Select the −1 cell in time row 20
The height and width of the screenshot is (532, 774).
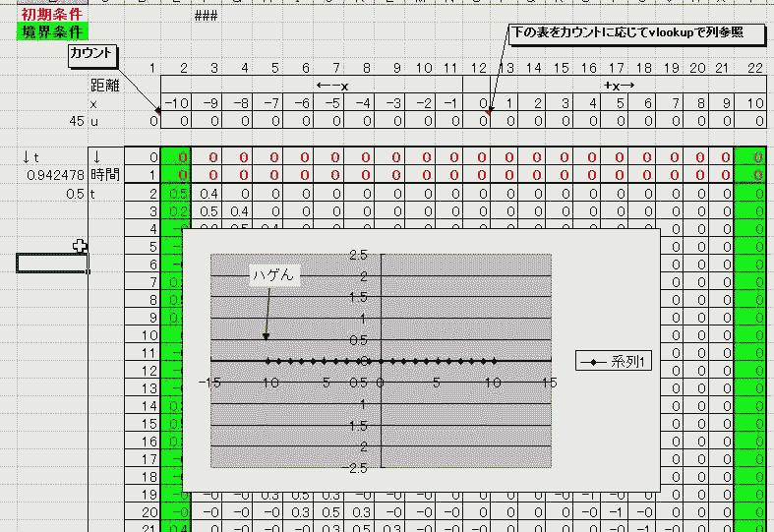pyautogui.click(x=615, y=512)
